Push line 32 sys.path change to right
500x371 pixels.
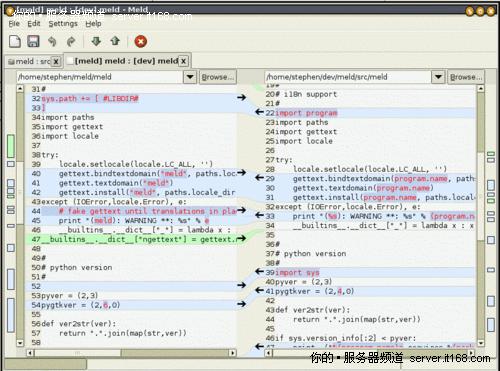point(242,97)
